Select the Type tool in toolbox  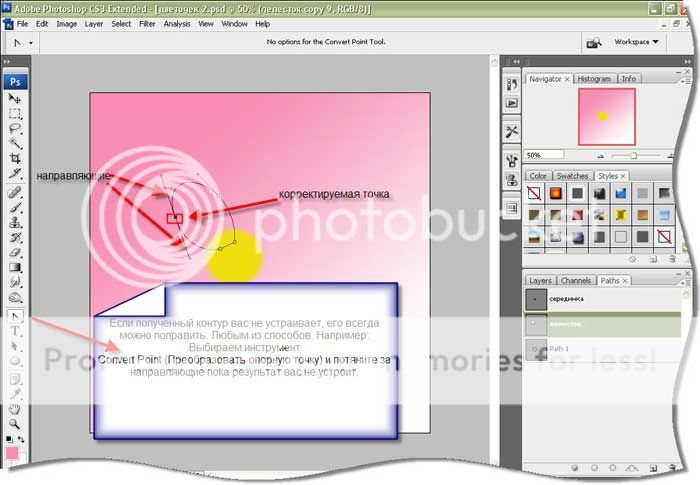[15, 330]
